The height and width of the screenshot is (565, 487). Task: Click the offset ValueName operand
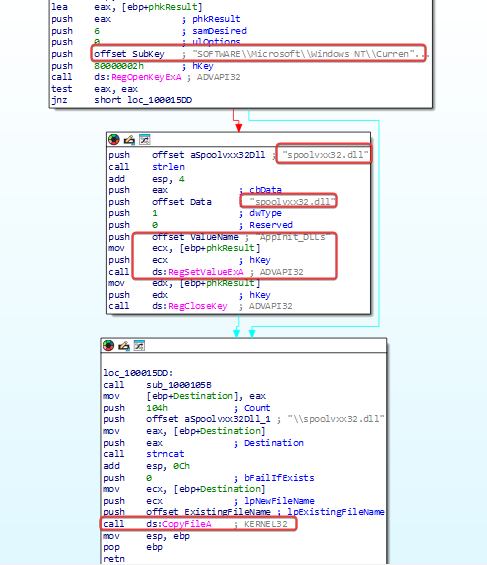[x=195, y=237]
